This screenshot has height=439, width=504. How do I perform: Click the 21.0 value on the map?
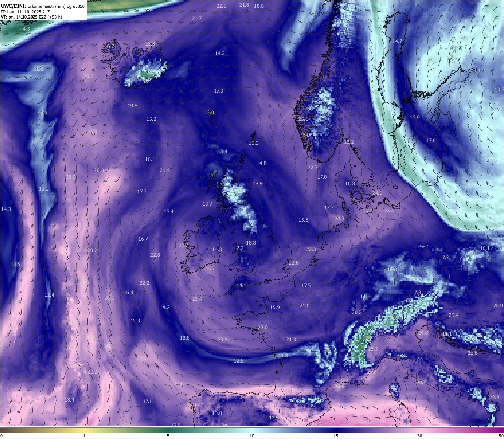coord(304,306)
